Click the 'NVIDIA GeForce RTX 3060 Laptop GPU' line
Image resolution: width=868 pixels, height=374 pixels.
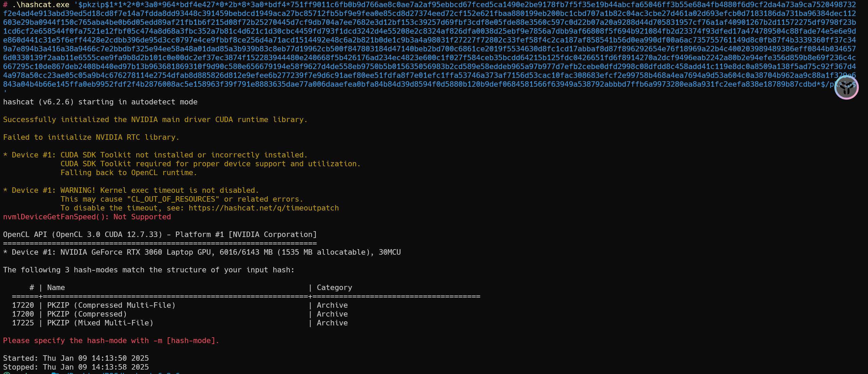[202, 252]
